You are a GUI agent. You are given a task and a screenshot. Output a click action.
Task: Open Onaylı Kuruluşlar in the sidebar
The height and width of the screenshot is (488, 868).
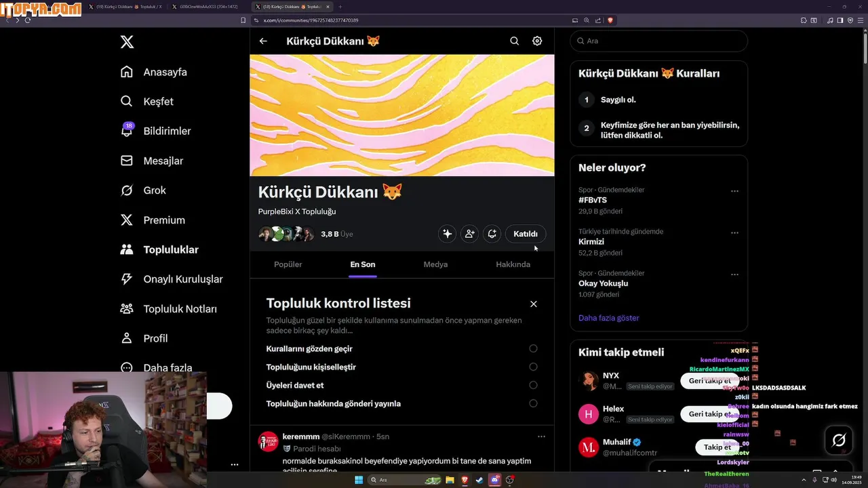coord(171,279)
